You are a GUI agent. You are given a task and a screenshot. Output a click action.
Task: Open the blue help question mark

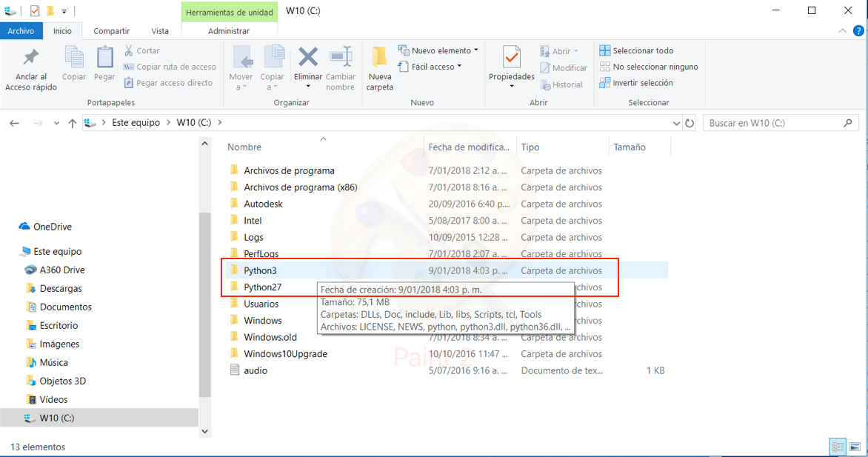(858, 31)
